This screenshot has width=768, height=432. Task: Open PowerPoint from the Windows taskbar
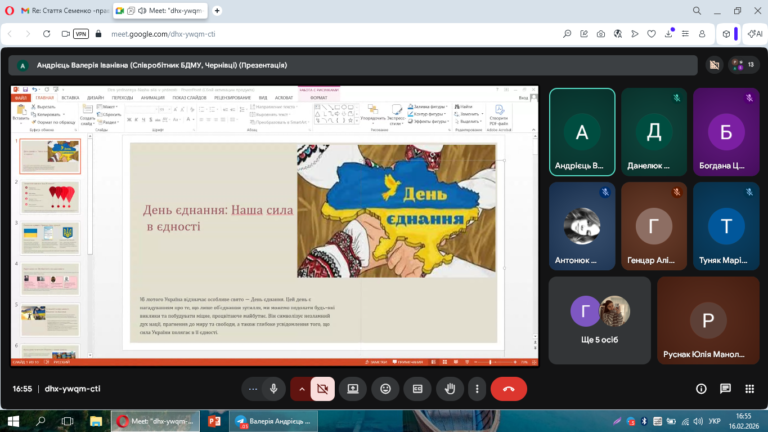[214, 421]
